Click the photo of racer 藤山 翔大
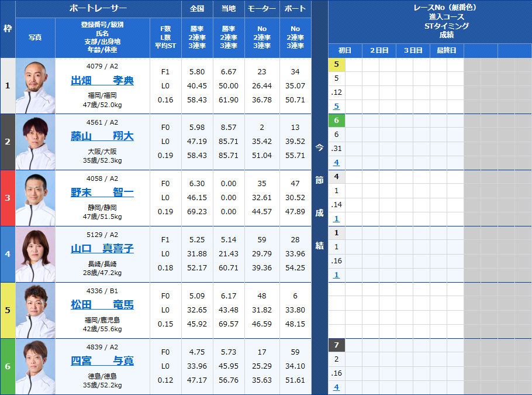 pyautogui.click(x=35, y=140)
